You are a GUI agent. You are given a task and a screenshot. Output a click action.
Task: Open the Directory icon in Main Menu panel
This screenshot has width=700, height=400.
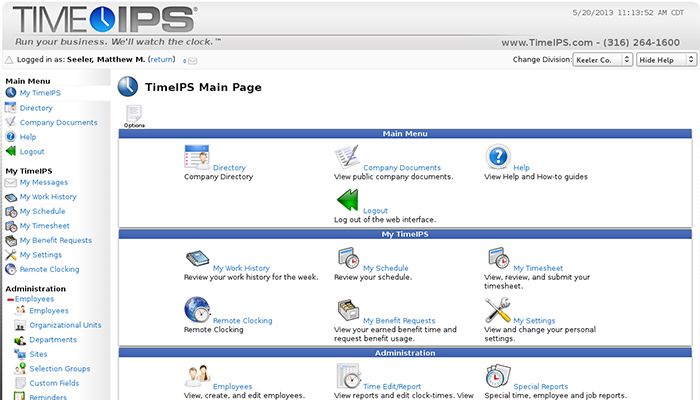(x=197, y=157)
